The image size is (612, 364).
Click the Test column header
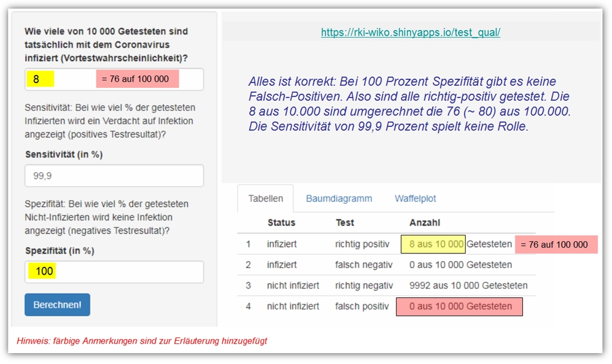pos(345,223)
